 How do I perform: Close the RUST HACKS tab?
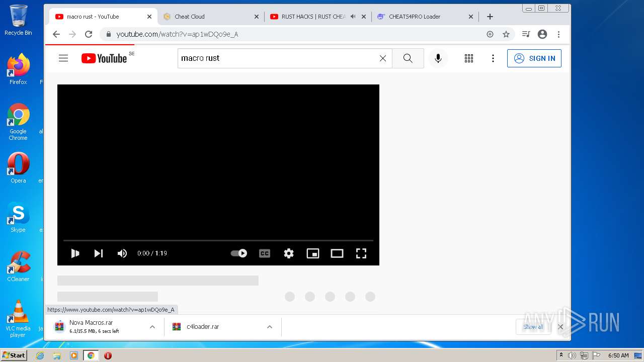pos(364,17)
